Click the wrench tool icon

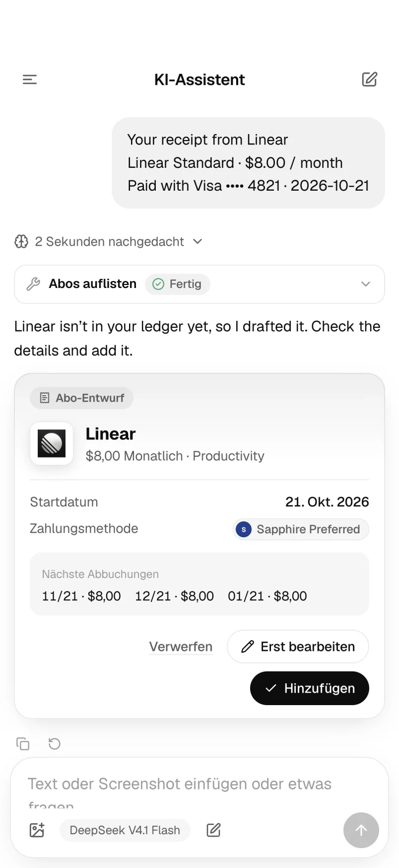33,284
